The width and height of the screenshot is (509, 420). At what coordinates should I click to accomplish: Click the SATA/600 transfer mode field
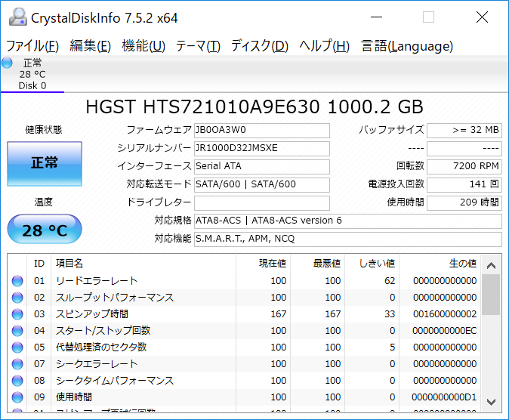[262, 185]
